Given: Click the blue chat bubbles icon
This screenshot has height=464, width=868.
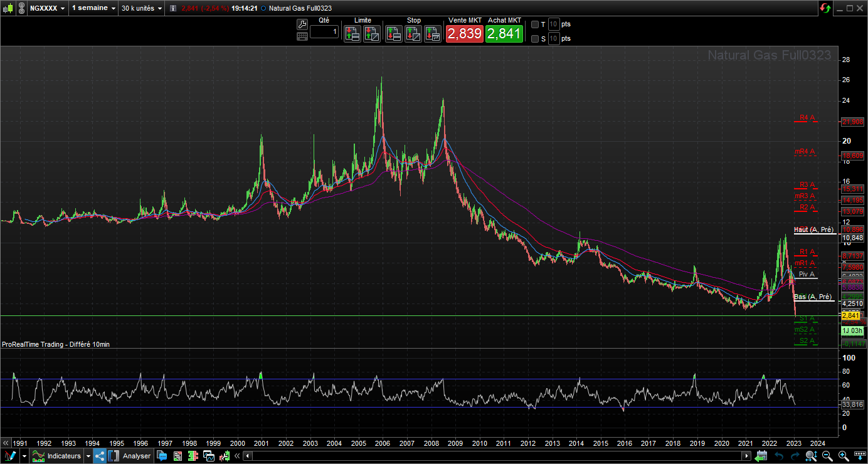Looking at the screenshot, I should (162, 456).
